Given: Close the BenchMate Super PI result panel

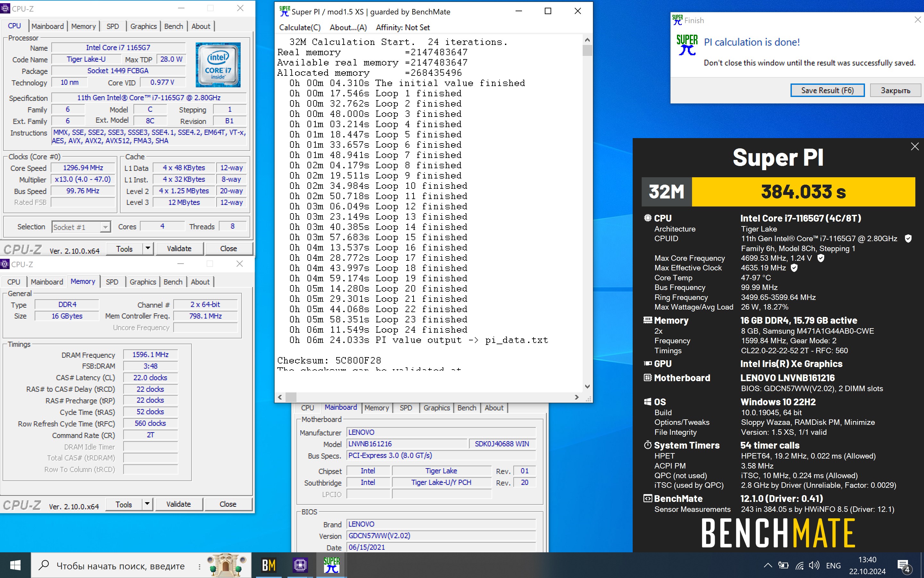Looking at the screenshot, I should [914, 146].
